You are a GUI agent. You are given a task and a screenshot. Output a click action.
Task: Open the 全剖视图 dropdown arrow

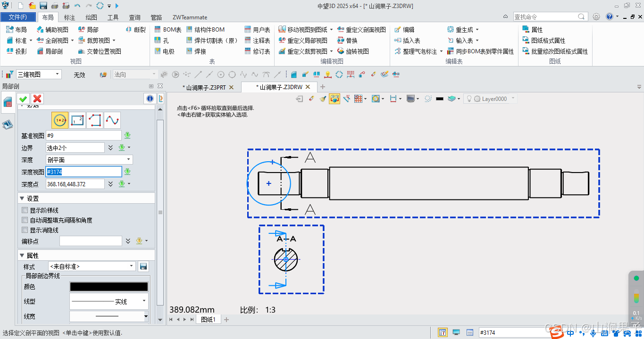[72, 41]
